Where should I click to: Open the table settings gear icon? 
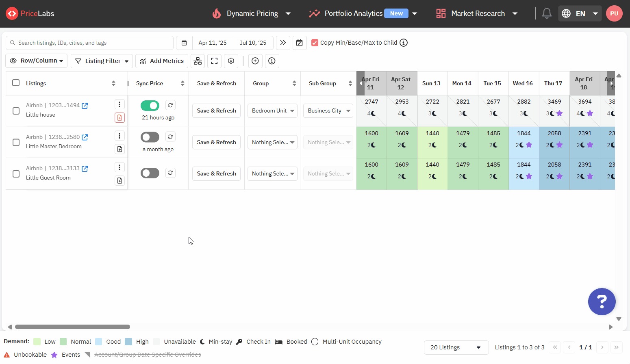231,61
